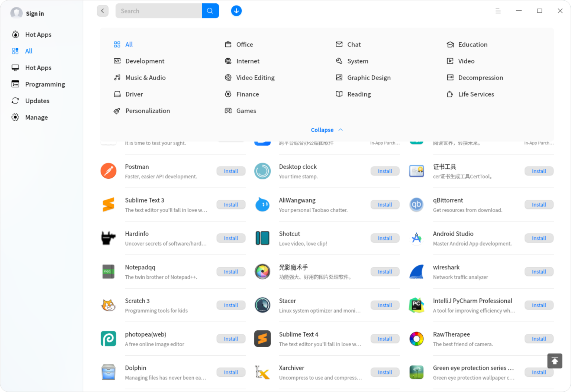Select the Sublime Text 3 app icon
Screen dimensions: 571x392
108,204
